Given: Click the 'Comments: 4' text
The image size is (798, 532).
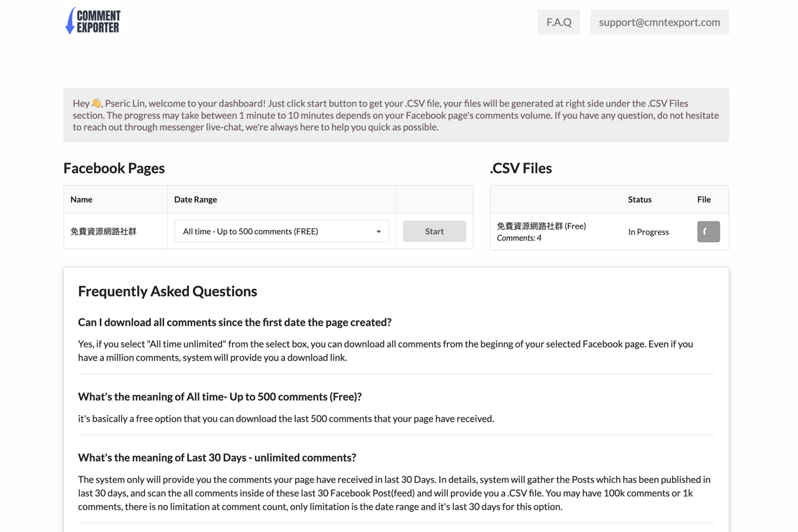Looking at the screenshot, I should (519, 238).
